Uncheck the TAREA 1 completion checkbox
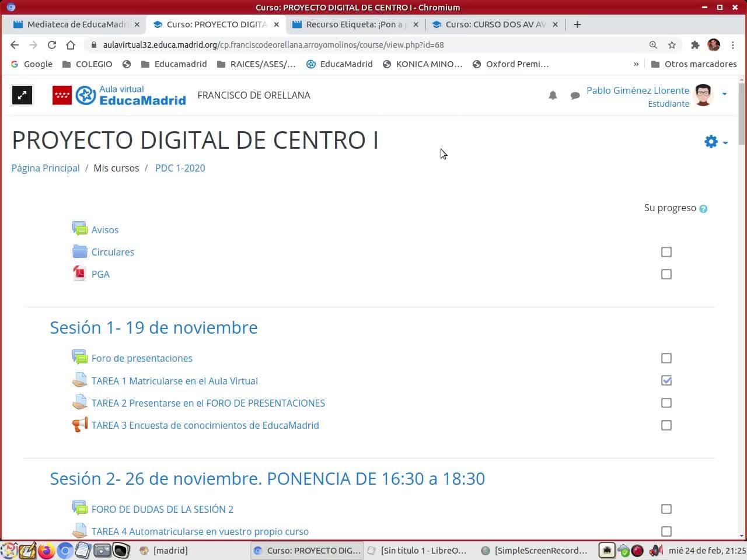 click(x=666, y=380)
